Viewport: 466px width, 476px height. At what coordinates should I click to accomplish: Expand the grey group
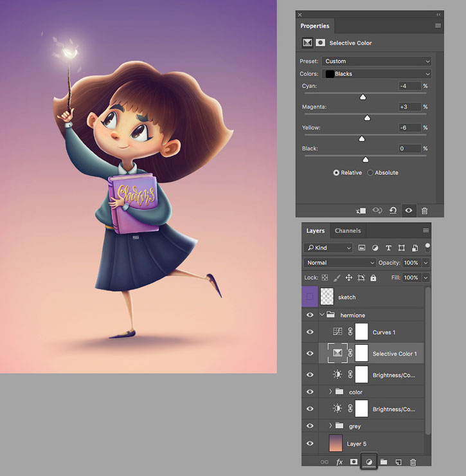(330, 426)
